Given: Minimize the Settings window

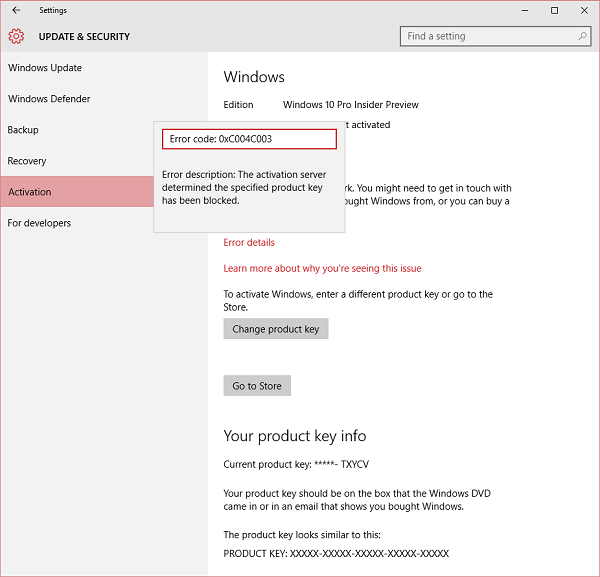Looking at the screenshot, I should pyautogui.click(x=525, y=10).
